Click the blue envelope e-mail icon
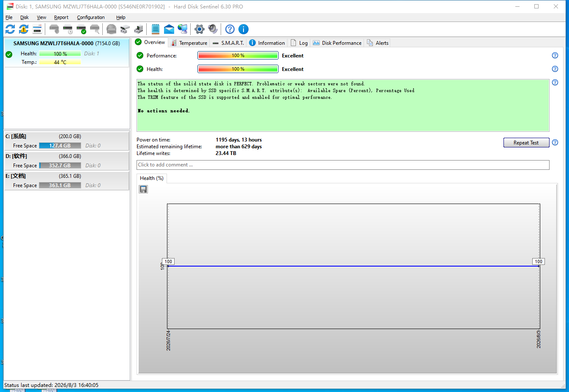The height and width of the screenshot is (392, 569). (x=169, y=29)
